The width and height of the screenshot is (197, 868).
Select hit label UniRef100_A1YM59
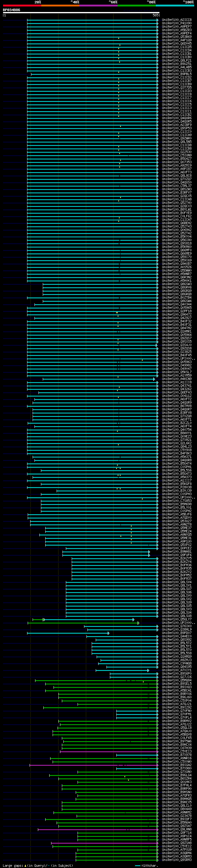[177, 375]
